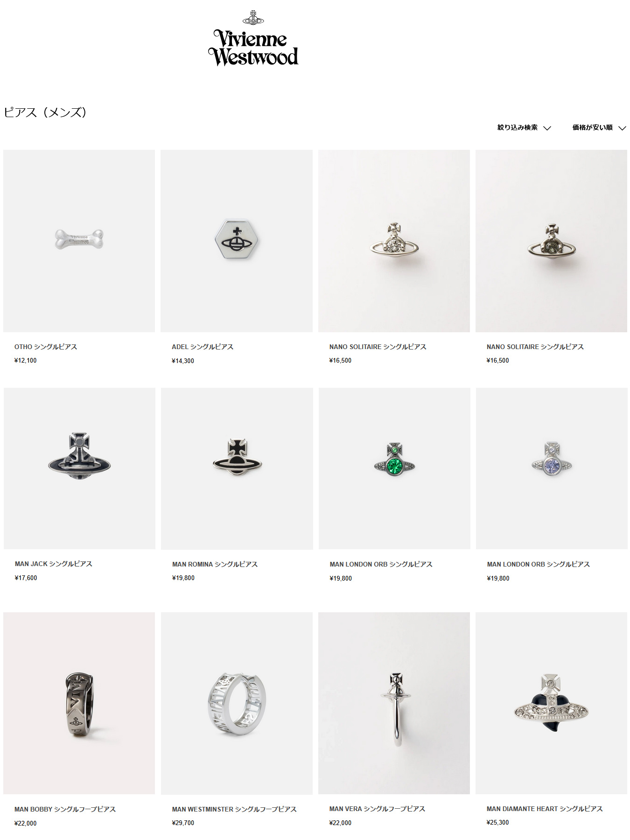The height and width of the screenshot is (840, 630).
Task: Choose green stone MAN LONDON ORB image
Action: [394, 468]
